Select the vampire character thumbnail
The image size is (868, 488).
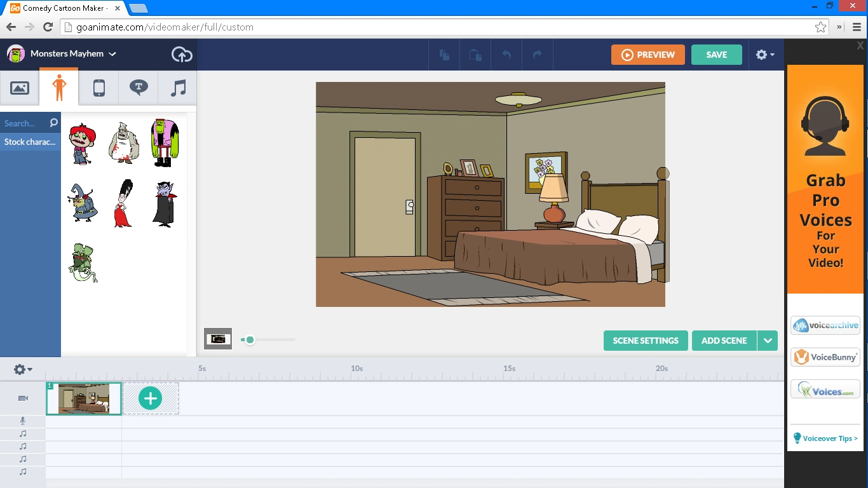tap(164, 203)
